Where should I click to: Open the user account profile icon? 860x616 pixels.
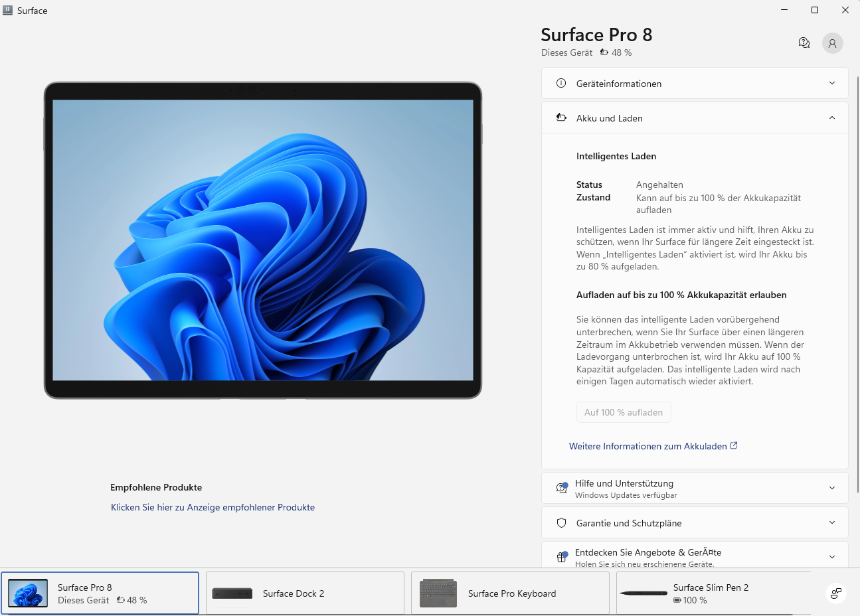click(833, 43)
